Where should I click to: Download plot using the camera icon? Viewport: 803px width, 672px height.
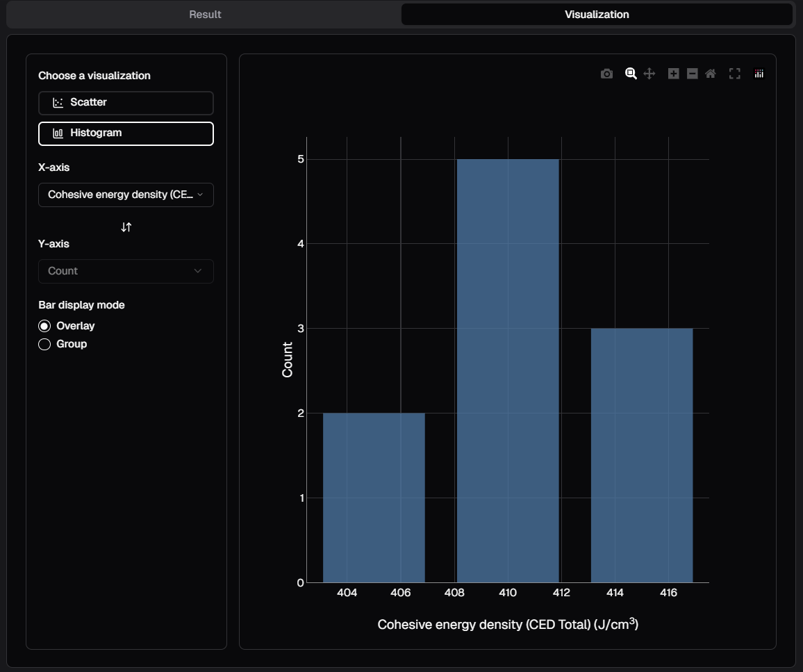pyautogui.click(x=606, y=74)
